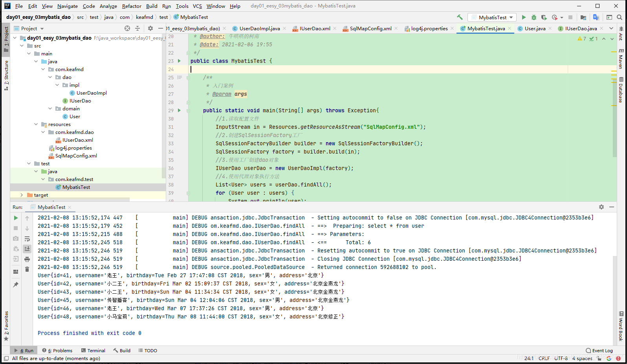Screen dimensions: 627x364
Task: Select UserDaoImpl in the project tree
Action: coord(92,93)
